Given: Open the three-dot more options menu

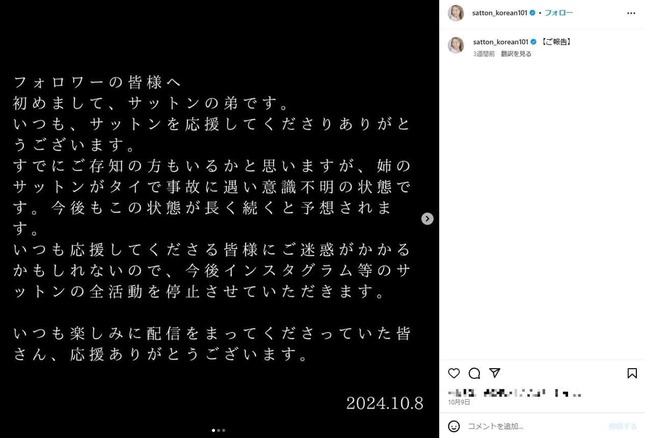Looking at the screenshot, I should click(x=631, y=13).
